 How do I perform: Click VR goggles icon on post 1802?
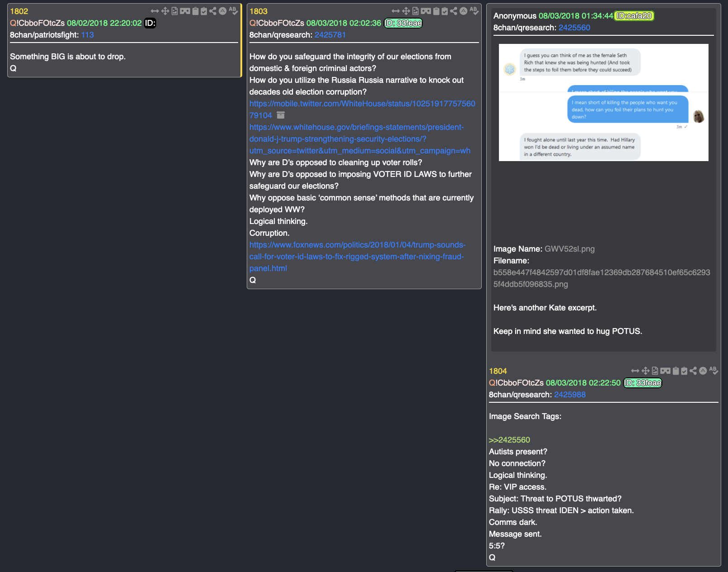[185, 11]
